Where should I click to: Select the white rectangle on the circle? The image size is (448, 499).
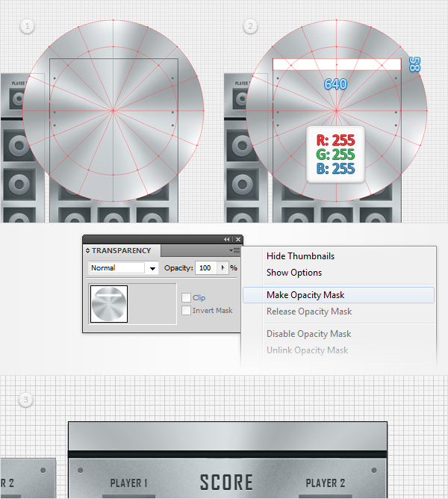pyautogui.click(x=337, y=64)
